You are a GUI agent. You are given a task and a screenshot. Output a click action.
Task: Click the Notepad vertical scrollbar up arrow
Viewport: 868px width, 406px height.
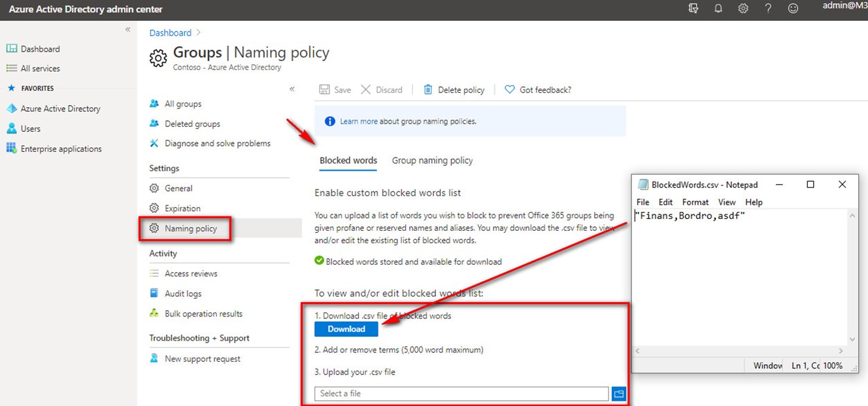point(852,215)
